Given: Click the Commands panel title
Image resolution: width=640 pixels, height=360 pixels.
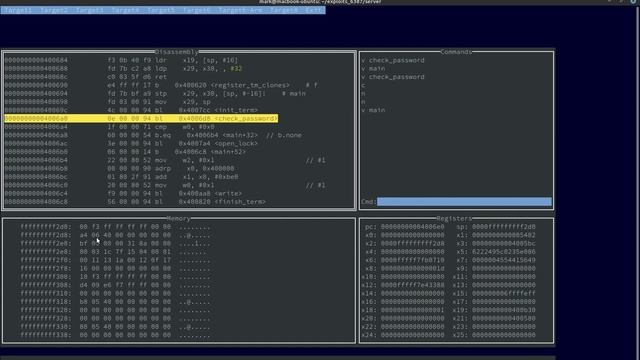Looking at the screenshot, I should tap(456, 52).
